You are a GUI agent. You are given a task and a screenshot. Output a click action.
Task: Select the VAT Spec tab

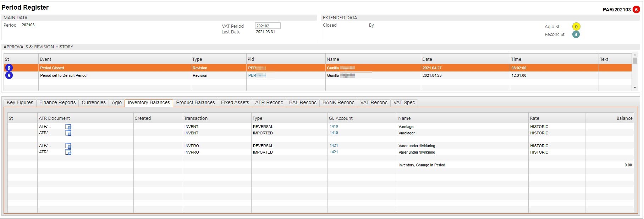tap(404, 103)
